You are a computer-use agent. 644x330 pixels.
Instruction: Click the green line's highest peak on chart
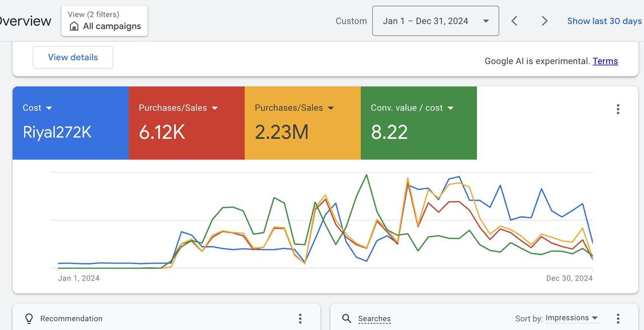(x=366, y=175)
